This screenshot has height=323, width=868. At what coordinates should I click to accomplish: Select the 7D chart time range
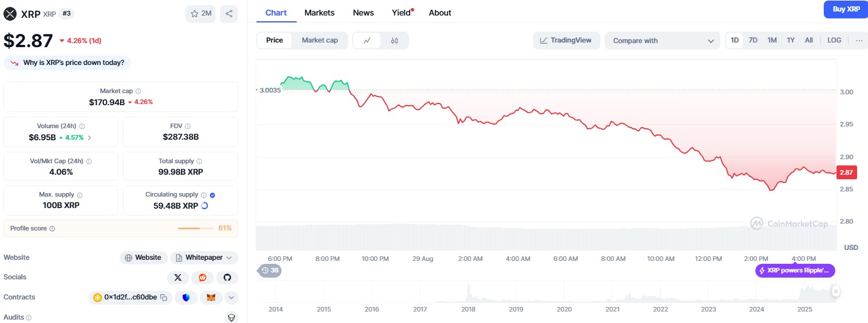pos(753,40)
